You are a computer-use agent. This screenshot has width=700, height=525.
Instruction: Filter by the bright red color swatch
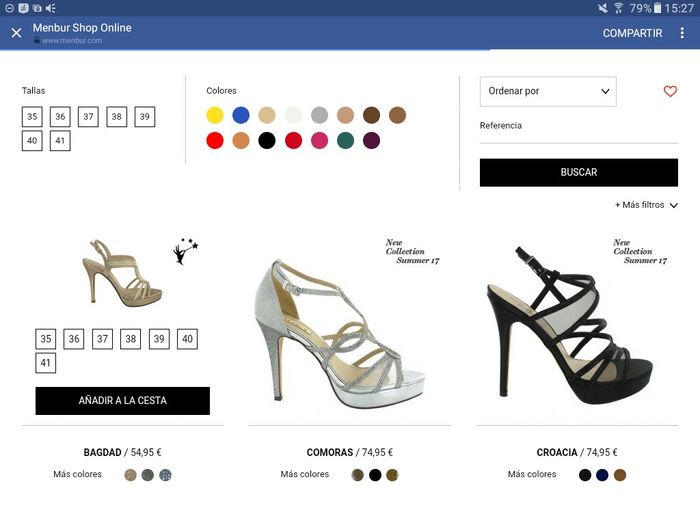pos(215,141)
